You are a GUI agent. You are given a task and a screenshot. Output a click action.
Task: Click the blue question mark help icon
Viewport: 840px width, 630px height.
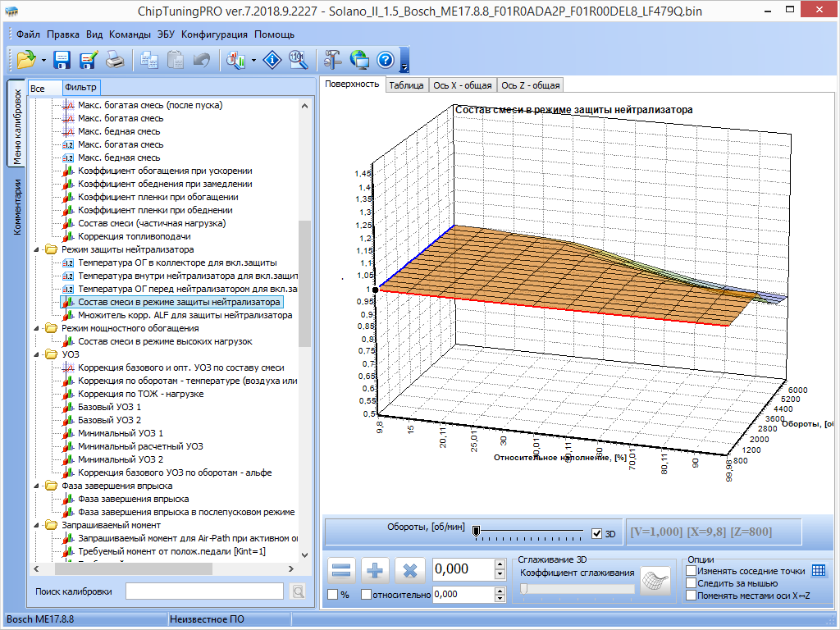(386, 60)
